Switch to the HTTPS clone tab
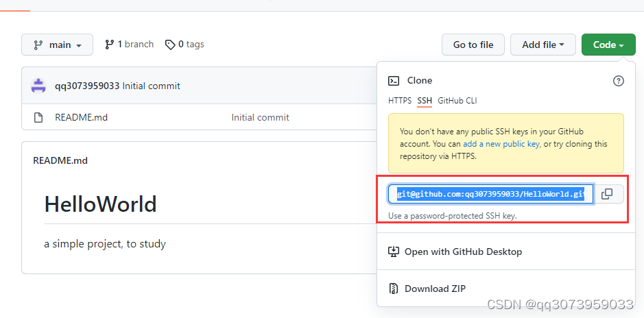644x318 pixels. click(400, 101)
